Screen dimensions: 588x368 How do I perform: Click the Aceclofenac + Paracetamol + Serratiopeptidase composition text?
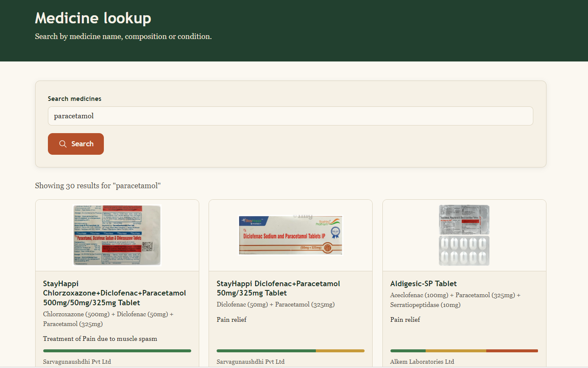[455, 300]
